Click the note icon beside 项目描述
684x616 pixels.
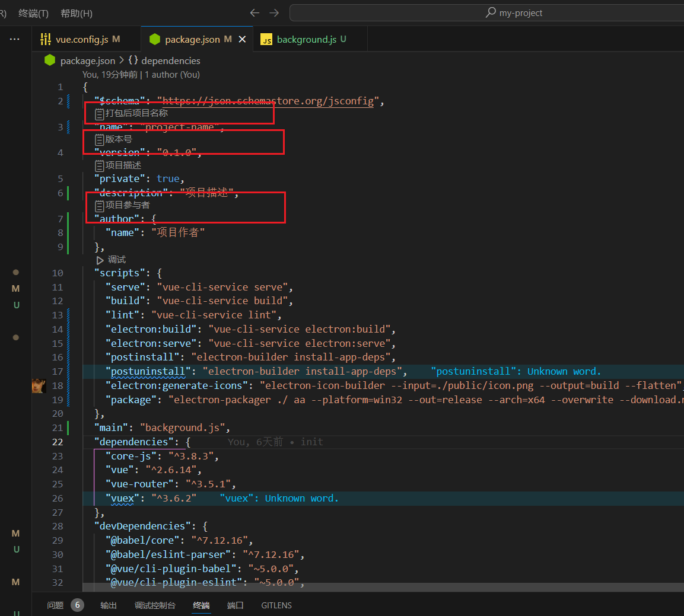(100, 165)
